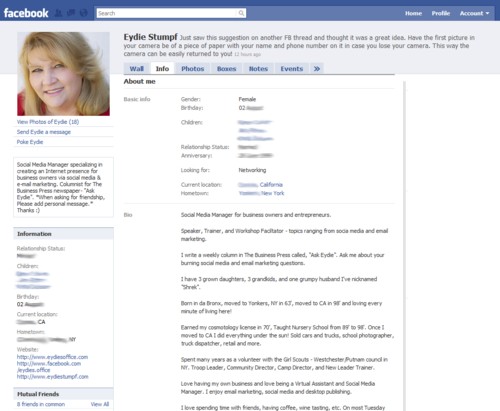Focus the Search input field
500x411 pixels.
tap(167, 13)
